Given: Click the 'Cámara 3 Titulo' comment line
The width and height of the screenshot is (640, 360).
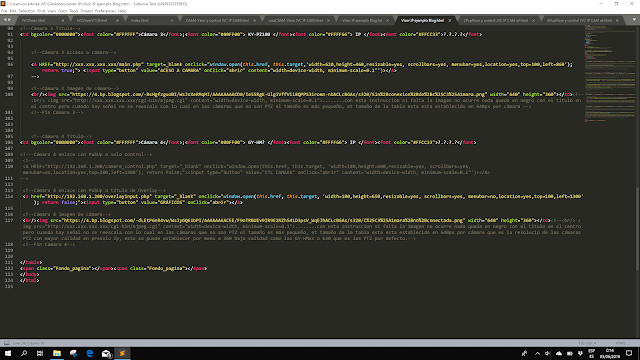Looking at the screenshot, I should click(x=50, y=29).
